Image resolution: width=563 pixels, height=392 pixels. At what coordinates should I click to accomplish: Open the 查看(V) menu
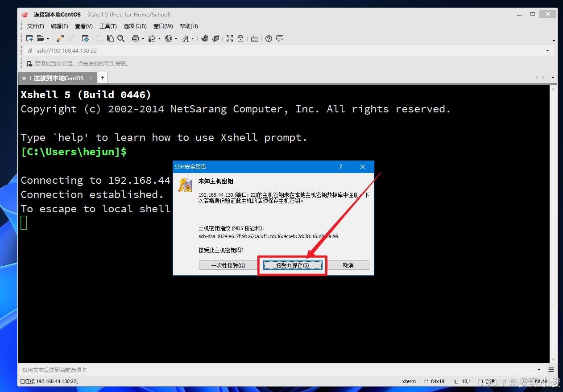click(x=83, y=26)
